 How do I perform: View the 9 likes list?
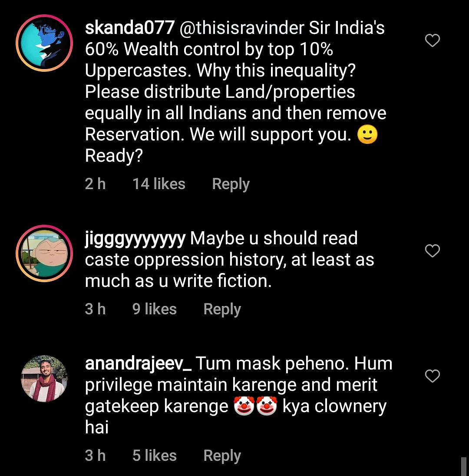[154, 310]
